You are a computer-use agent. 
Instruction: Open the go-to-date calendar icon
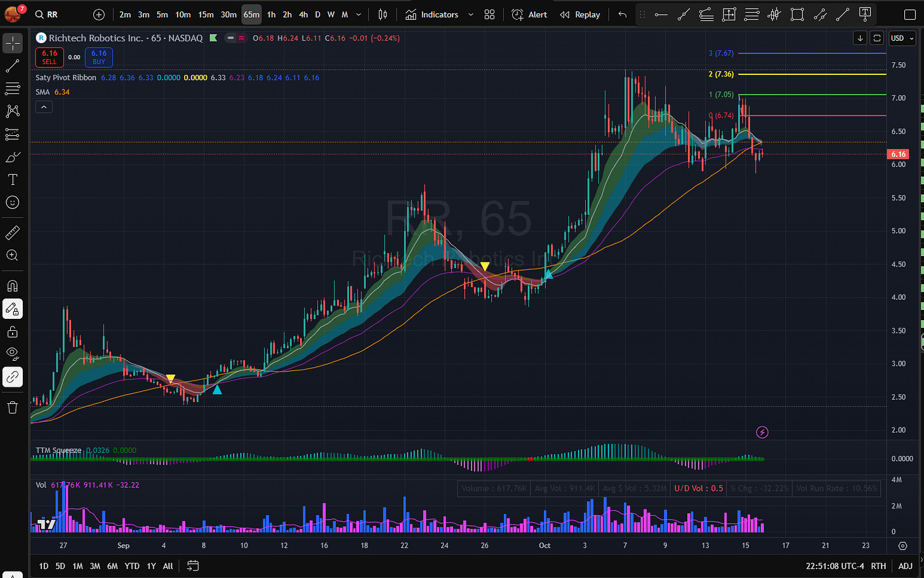point(193,565)
